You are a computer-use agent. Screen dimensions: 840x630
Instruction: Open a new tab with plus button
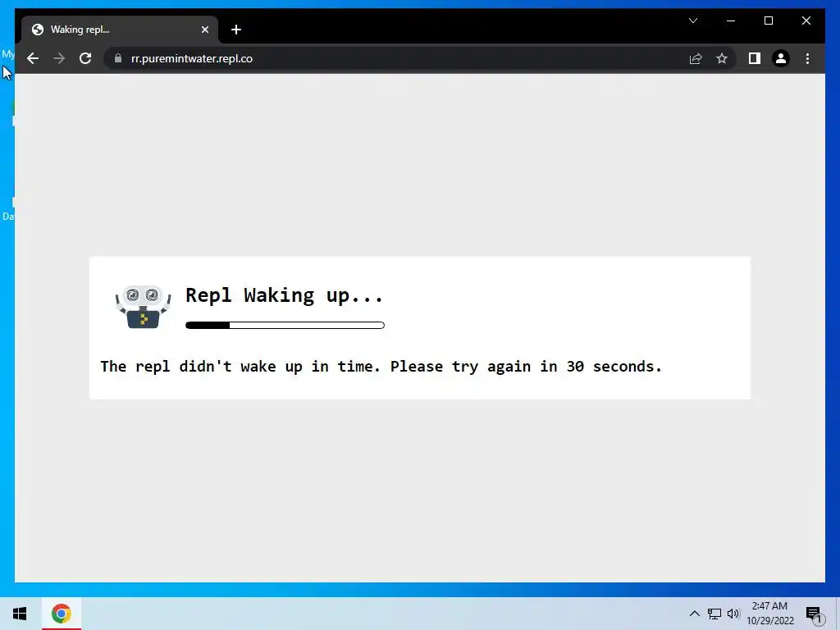pyautogui.click(x=236, y=30)
